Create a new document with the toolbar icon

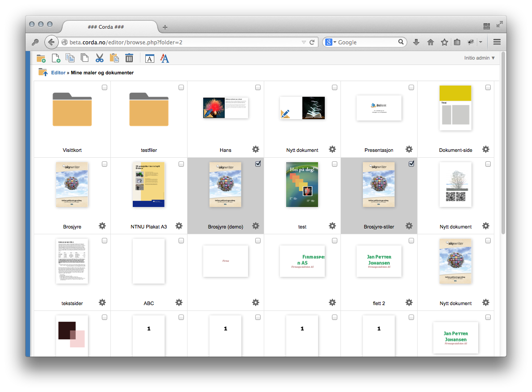coord(56,58)
